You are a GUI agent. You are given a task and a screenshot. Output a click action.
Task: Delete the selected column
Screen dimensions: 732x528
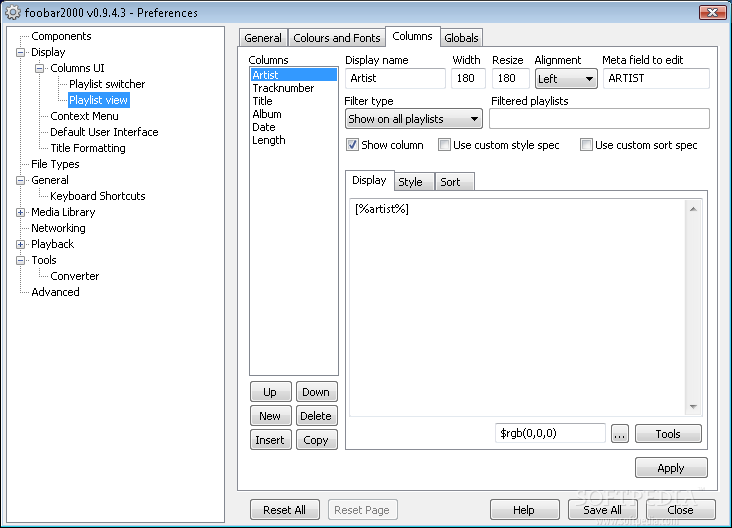[x=316, y=415]
